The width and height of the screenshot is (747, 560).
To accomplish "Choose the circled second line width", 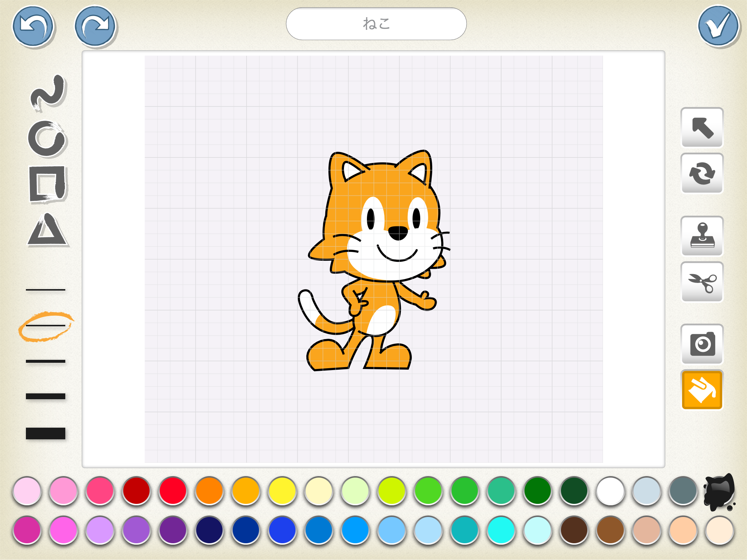I will pos(46,326).
